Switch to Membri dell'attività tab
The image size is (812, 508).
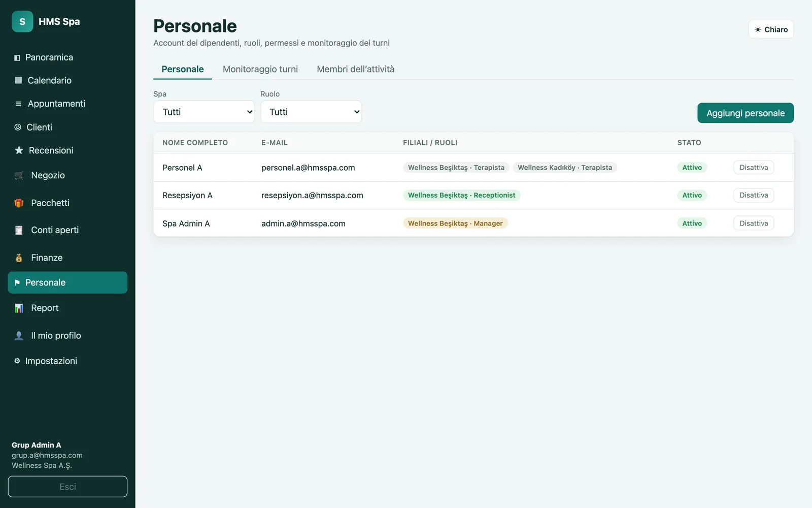(356, 69)
